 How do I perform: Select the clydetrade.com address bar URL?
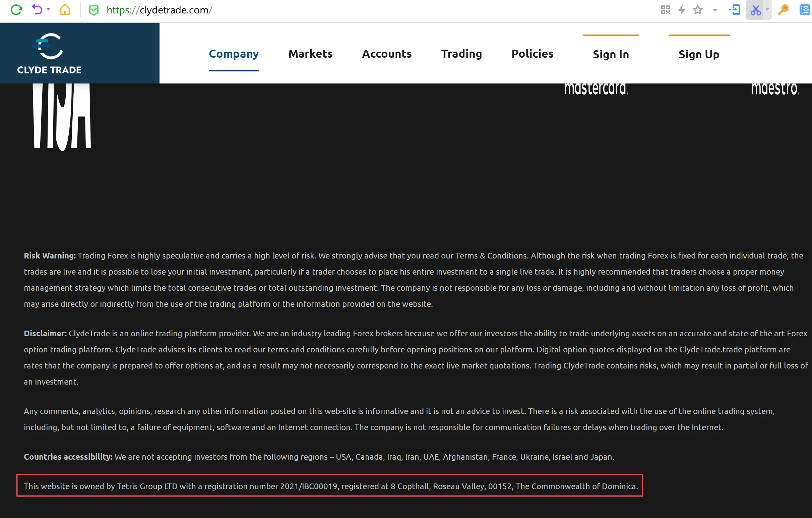159,10
